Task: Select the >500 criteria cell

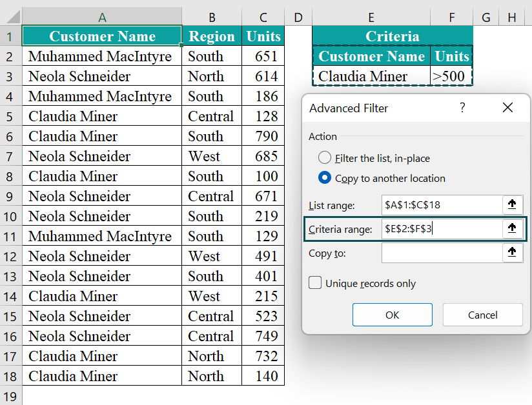Action: tap(451, 76)
